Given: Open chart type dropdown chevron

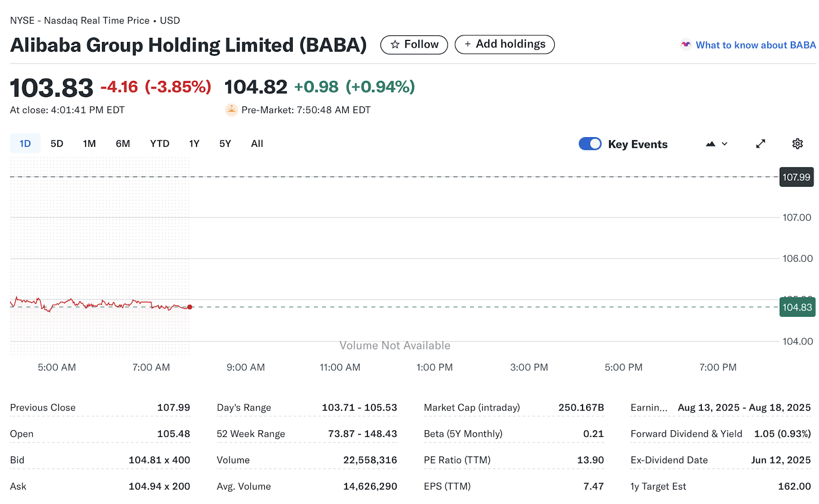Looking at the screenshot, I should coord(724,144).
